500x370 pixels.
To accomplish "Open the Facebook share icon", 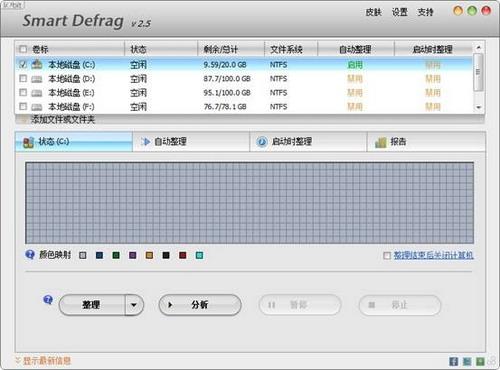I will coord(453,361).
